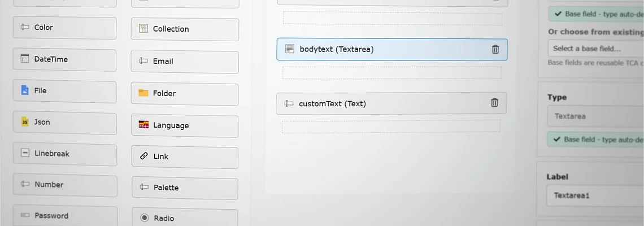Viewport: 644px width, 226px height.
Task: Click the Json JS icon
Action: (x=25, y=121)
